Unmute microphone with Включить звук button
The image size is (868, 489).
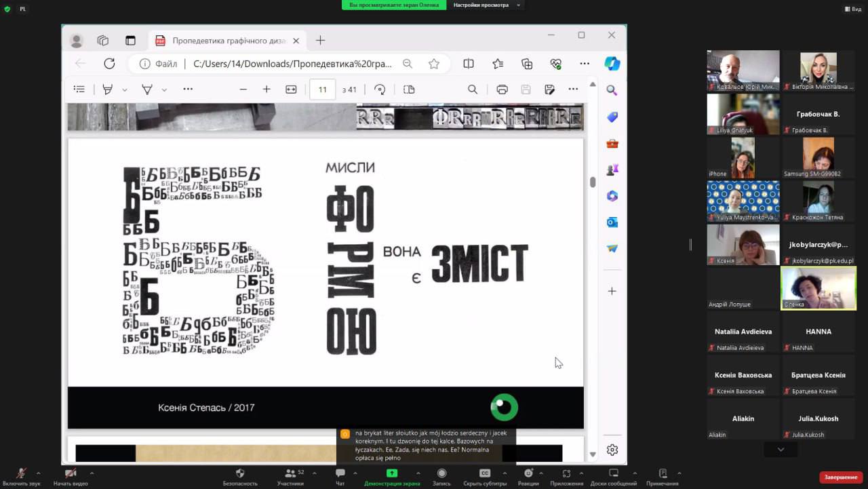pyautogui.click(x=20, y=474)
